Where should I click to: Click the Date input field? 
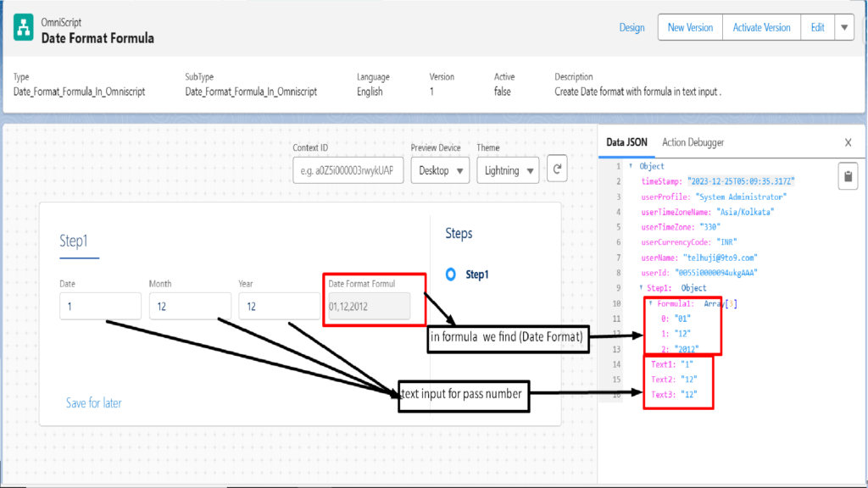click(100, 306)
